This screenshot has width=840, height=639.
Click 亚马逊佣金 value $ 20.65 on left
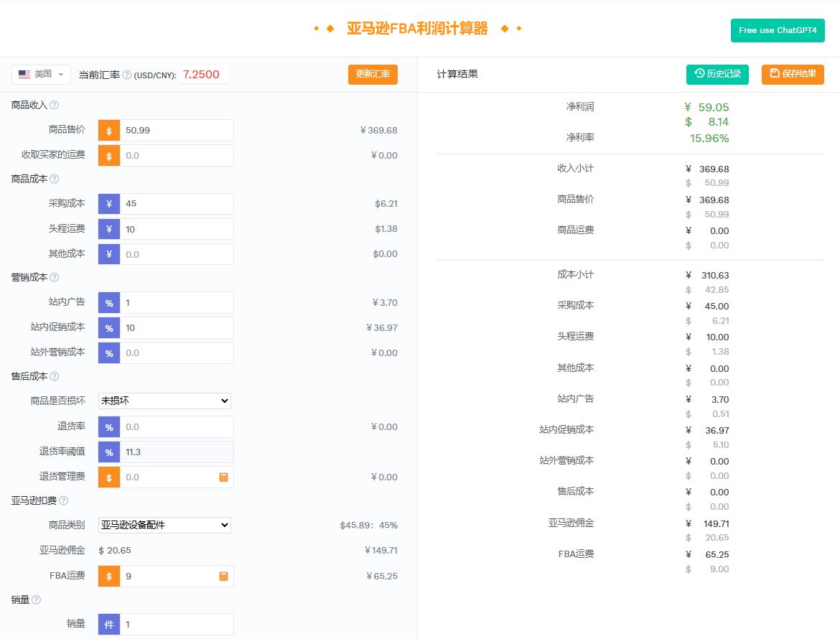(115, 550)
